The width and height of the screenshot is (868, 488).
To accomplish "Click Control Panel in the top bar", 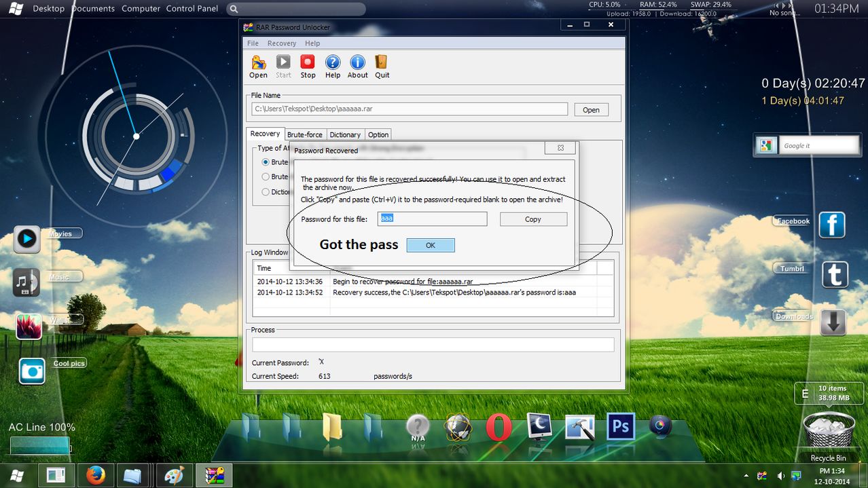I will point(192,8).
